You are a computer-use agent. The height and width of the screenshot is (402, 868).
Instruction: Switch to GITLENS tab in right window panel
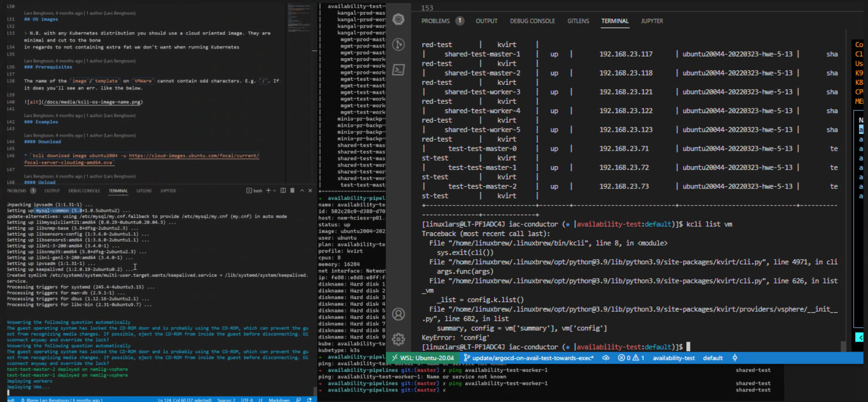(x=578, y=21)
